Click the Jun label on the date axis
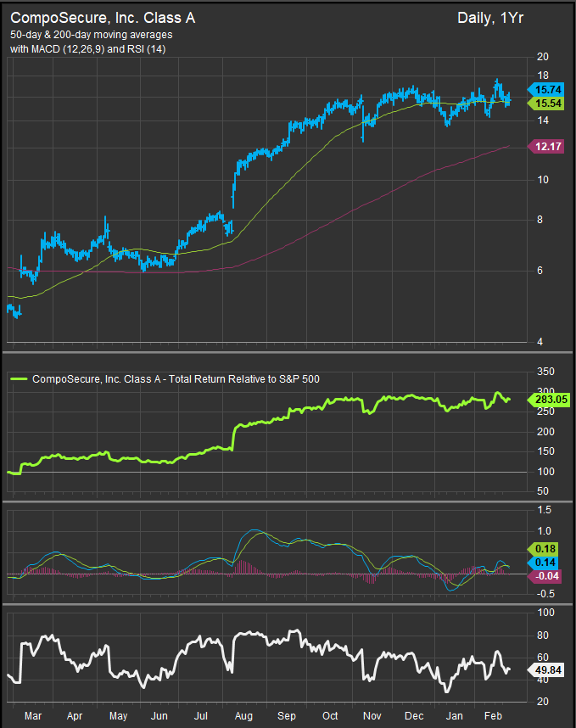Image resolution: width=576 pixels, height=728 pixels. tap(159, 716)
